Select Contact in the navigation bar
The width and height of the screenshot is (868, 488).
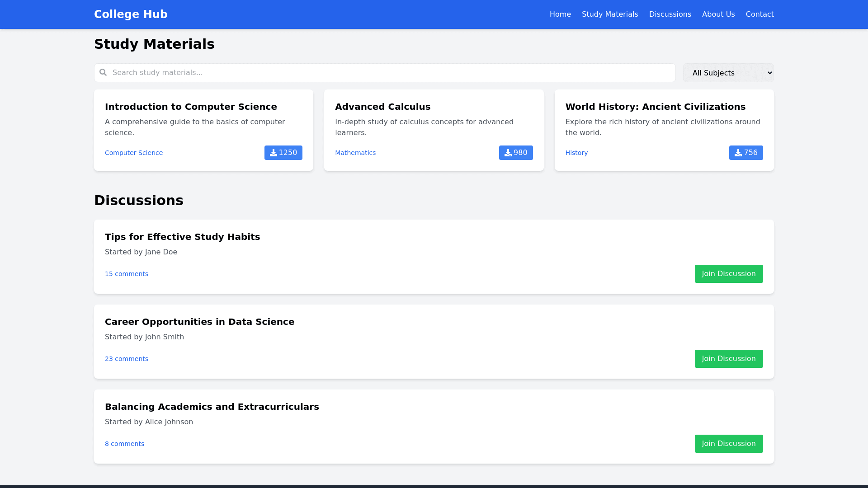(x=759, y=14)
